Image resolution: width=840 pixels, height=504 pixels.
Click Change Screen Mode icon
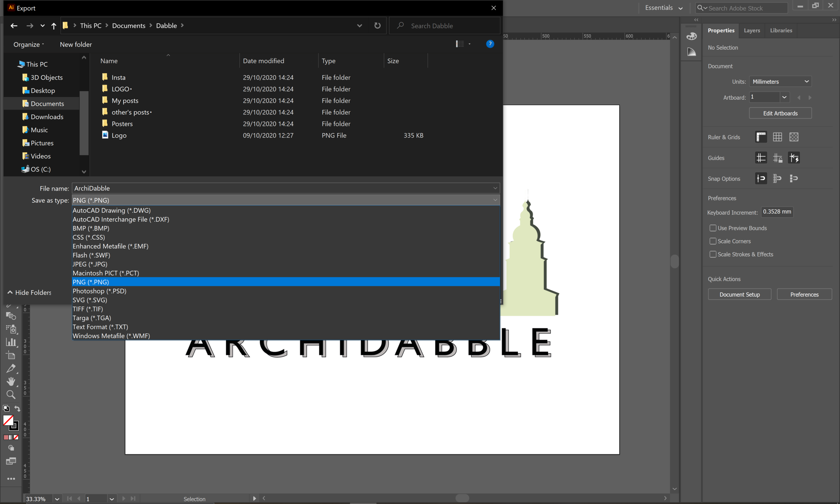(11, 461)
